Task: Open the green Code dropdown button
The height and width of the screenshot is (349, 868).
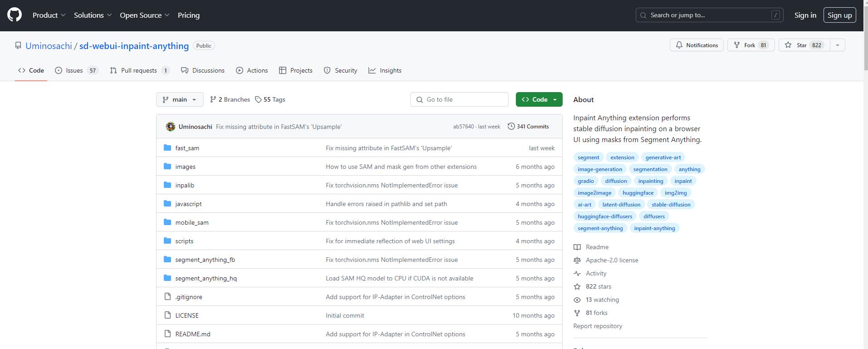Action: tap(539, 99)
